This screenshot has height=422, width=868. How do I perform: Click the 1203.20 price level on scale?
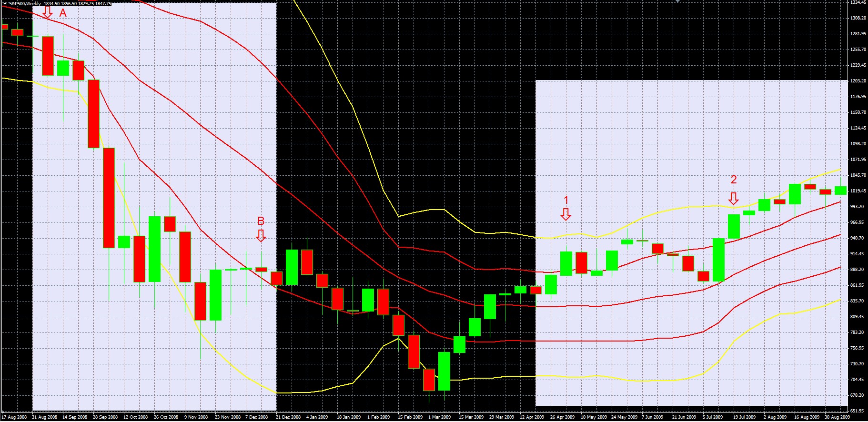[x=858, y=81]
